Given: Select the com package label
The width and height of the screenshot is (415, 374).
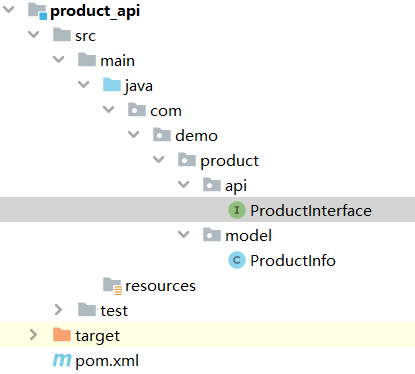Looking at the screenshot, I should [166, 111].
